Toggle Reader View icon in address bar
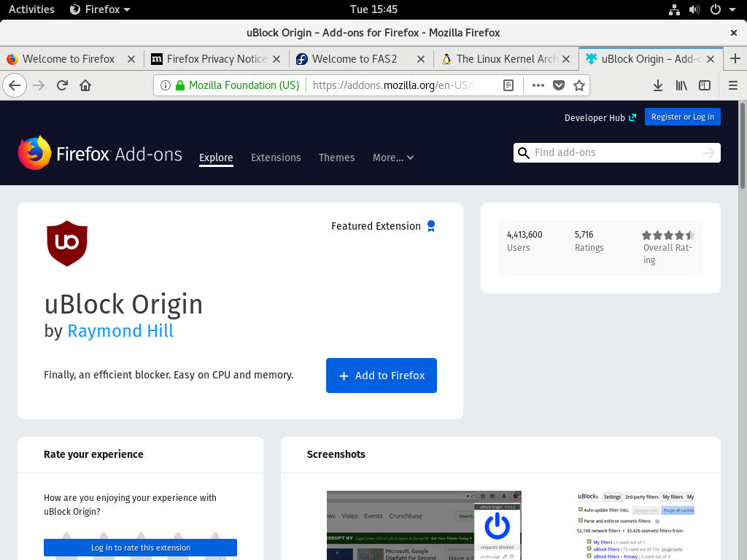 point(508,85)
